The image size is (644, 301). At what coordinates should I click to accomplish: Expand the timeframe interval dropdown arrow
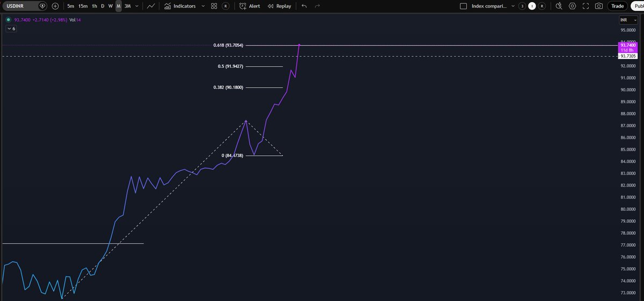[x=137, y=6]
